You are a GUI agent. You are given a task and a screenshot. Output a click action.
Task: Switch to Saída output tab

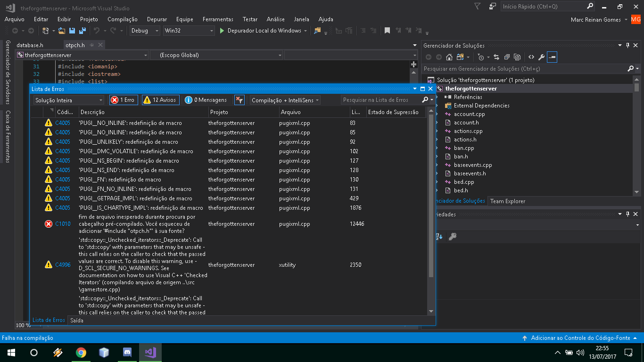click(77, 320)
